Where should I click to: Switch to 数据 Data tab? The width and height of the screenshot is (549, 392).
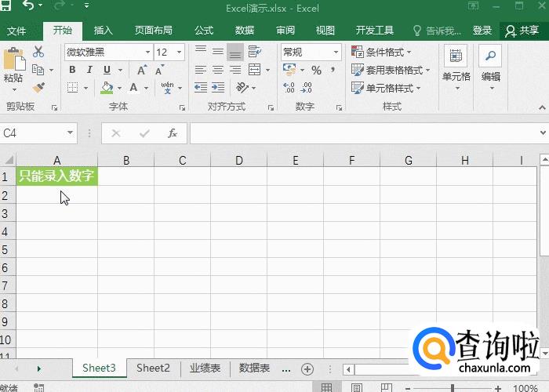click(245, 31)
